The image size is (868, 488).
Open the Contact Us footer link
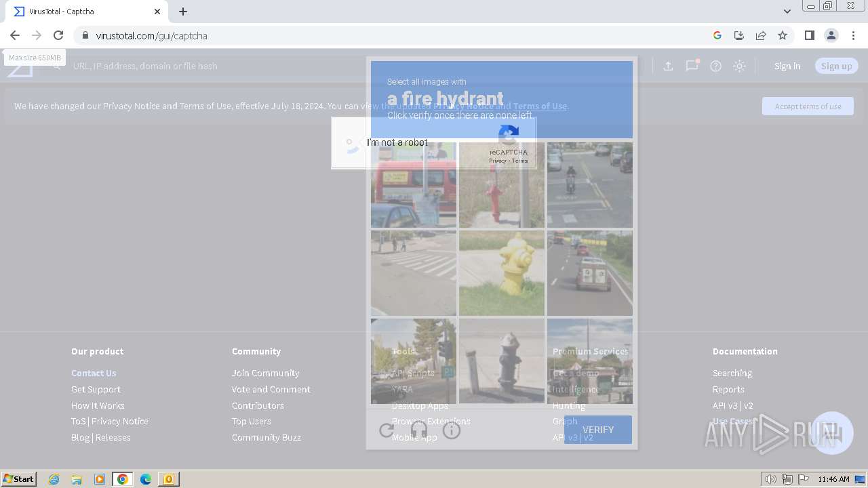[94, 373]
